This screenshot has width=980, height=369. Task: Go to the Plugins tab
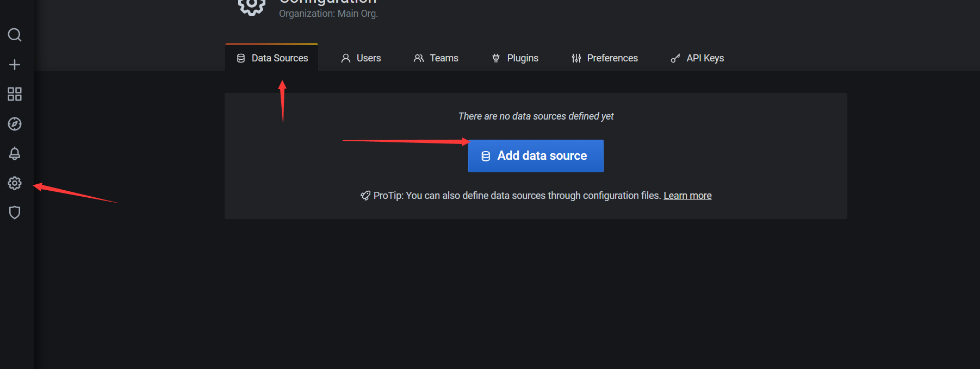coord(515,58)
